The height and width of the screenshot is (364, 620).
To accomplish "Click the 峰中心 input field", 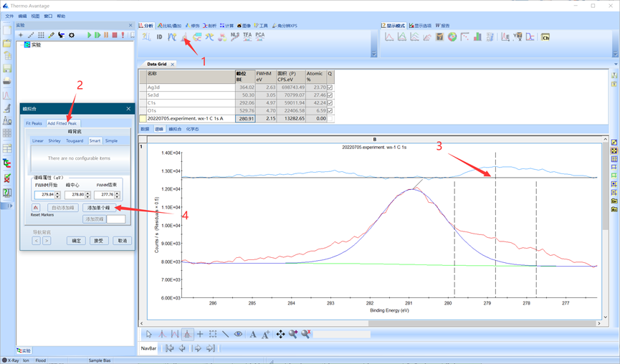I will (x=74, y=195).
